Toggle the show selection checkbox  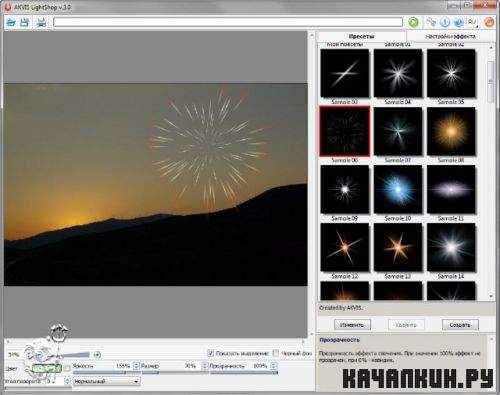pyautogui.click(x=210, y=353)
